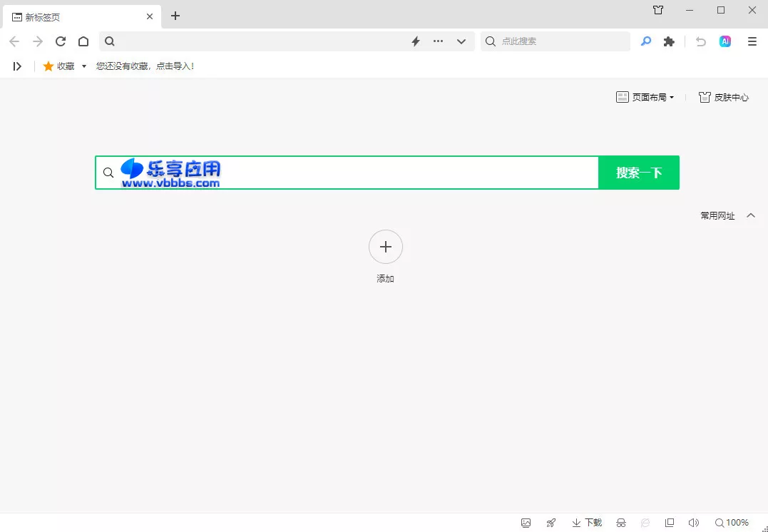This screenshot has height=532, width=768.
Task: Go back using the back arrow
Action: tap(14, 41)
